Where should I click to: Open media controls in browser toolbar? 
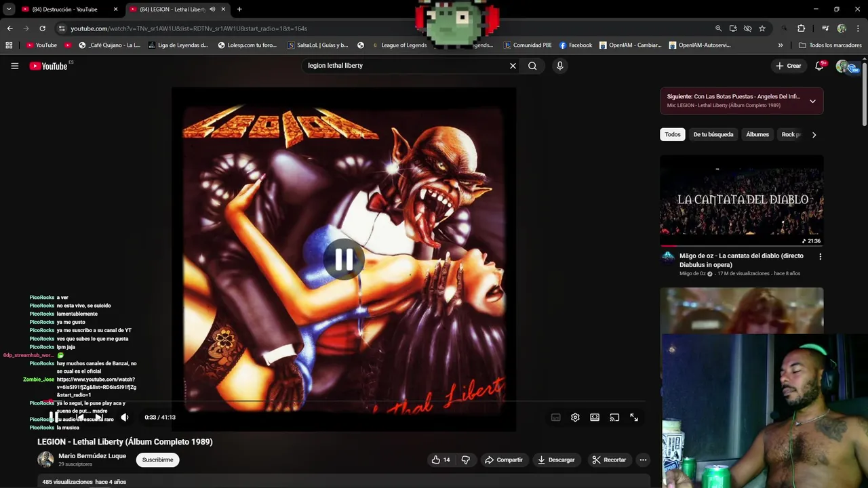(825, 28)
